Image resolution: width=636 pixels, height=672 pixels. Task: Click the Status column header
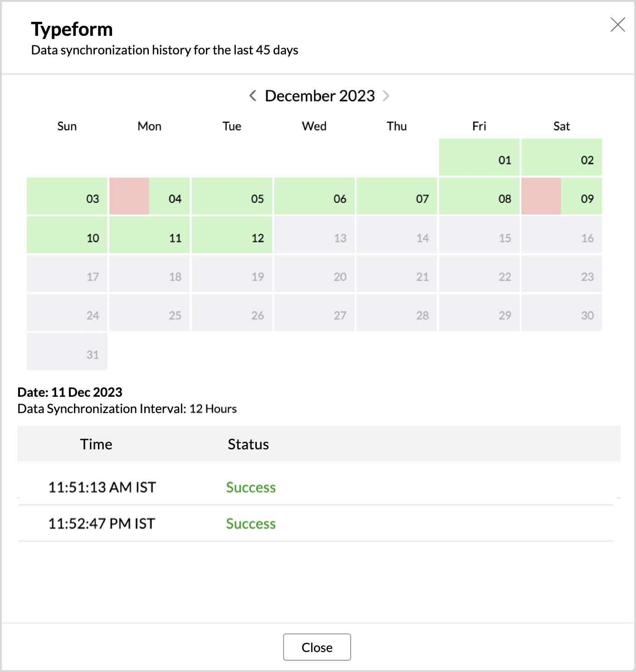point(248,444)
